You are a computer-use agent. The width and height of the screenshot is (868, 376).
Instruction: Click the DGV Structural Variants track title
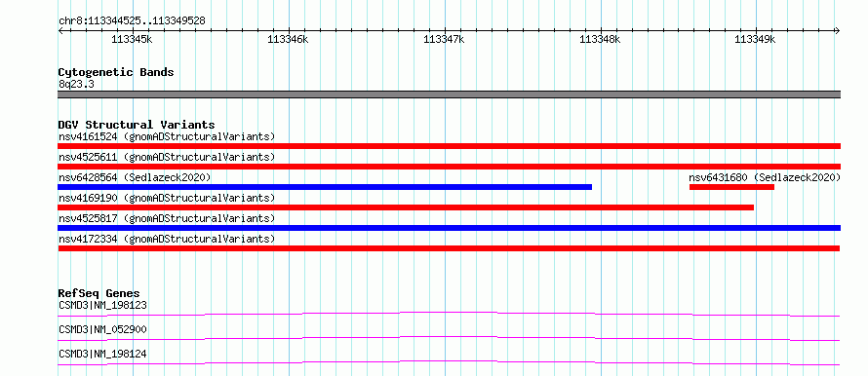pos(137,125)
